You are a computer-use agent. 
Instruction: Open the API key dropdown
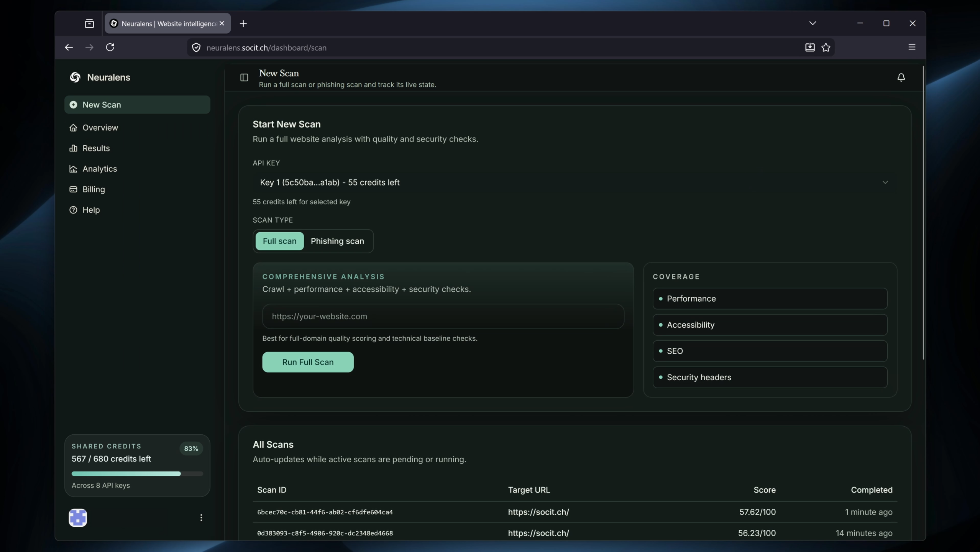(x=575, y=182)
